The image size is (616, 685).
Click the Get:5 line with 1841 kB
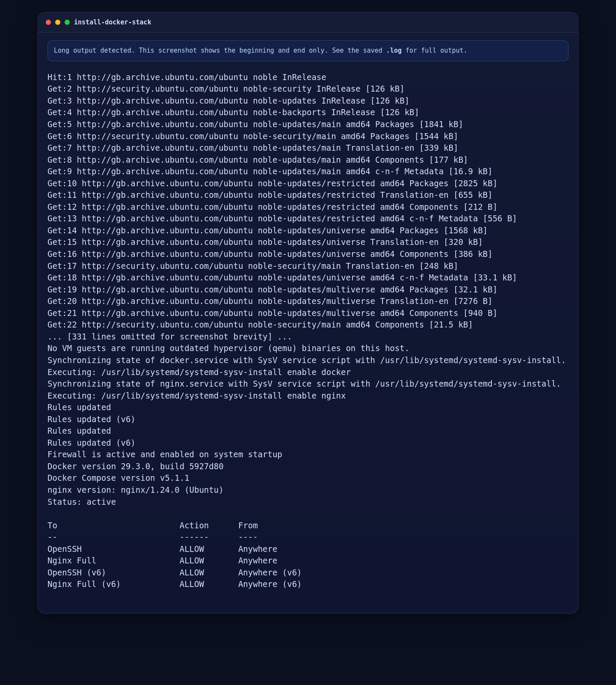click(255, 125)
